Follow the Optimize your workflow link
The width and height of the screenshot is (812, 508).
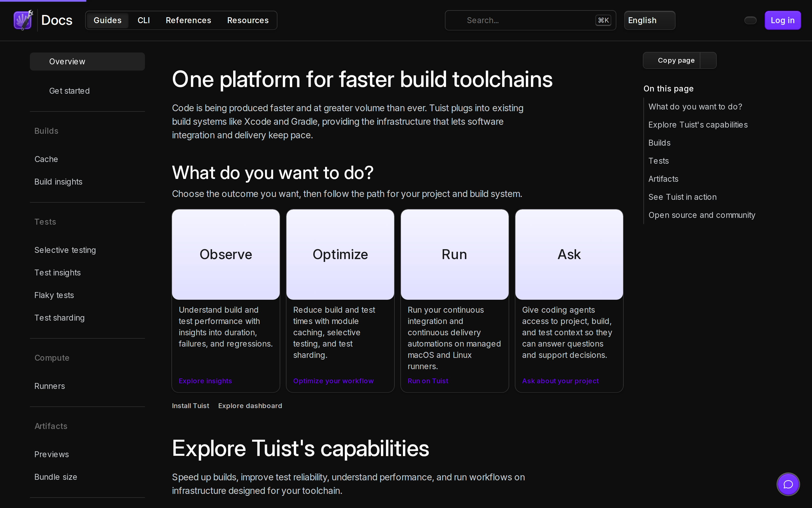tap(333, 381)
